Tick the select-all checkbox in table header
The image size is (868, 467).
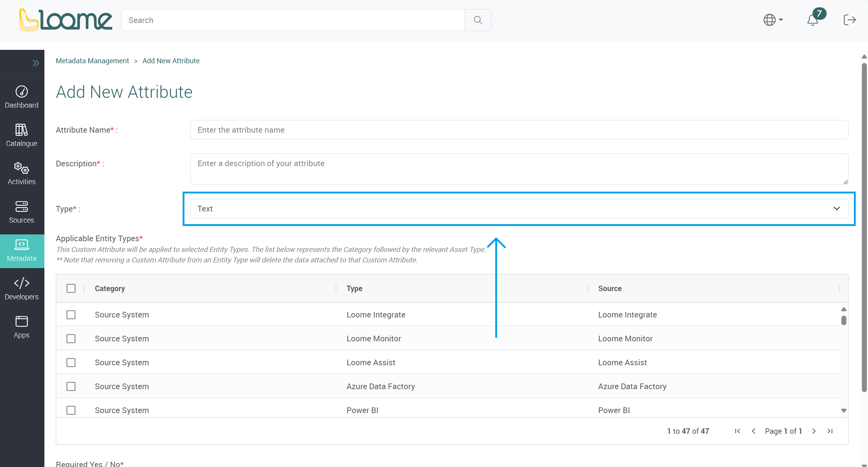point(71,288)
